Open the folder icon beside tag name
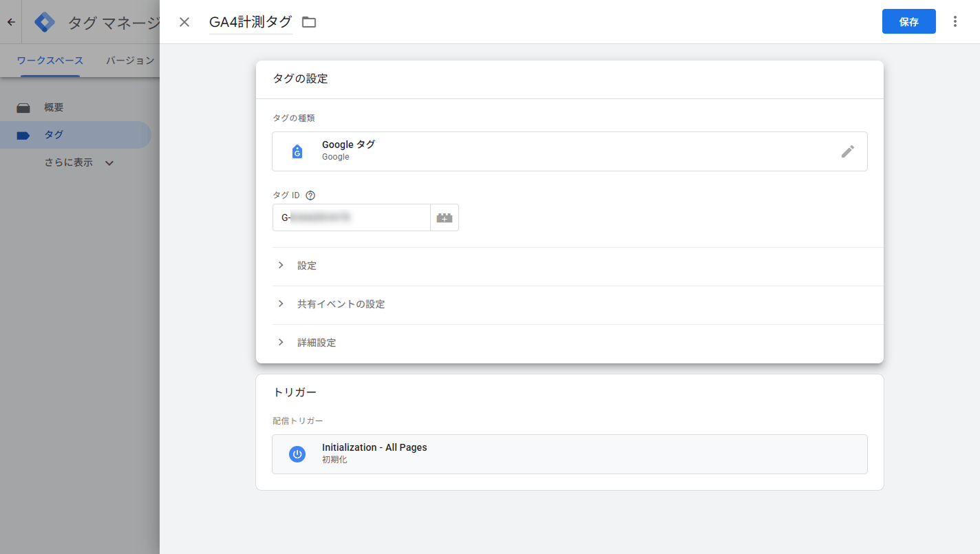 click(309, 22)
